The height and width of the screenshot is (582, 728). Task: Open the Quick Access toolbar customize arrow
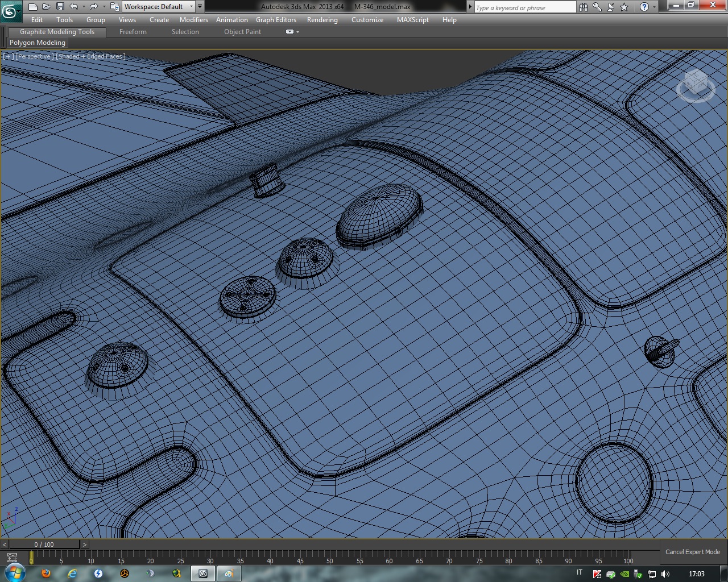200,7
